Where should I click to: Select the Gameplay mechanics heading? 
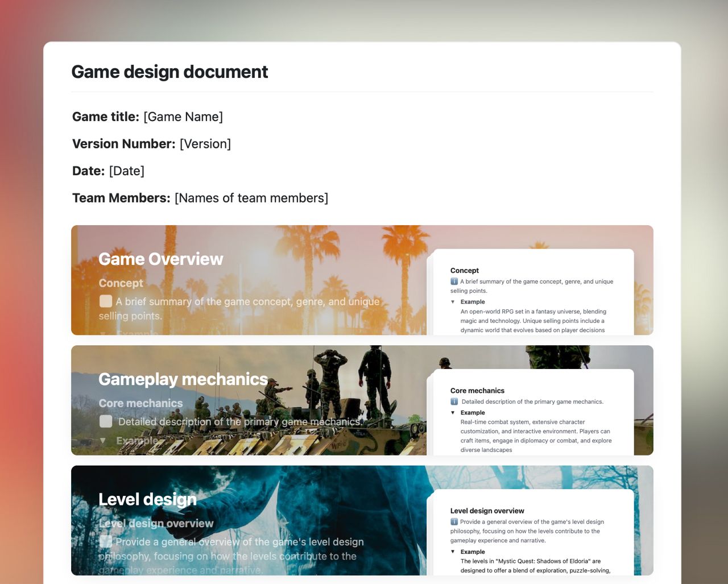(183, 379)
